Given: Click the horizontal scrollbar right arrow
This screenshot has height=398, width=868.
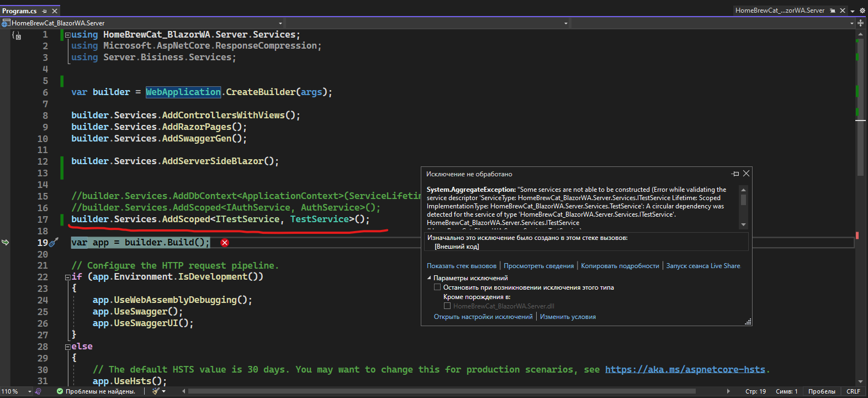Looking at the screenshot, I should pyautogui.click(x=729, y=391).
